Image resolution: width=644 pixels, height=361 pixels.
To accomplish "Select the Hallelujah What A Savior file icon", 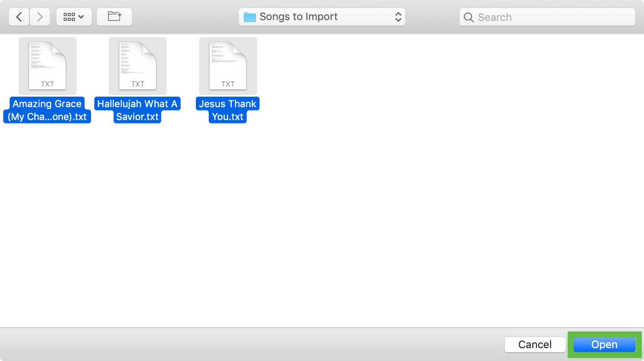I will (x=138, y=66).
